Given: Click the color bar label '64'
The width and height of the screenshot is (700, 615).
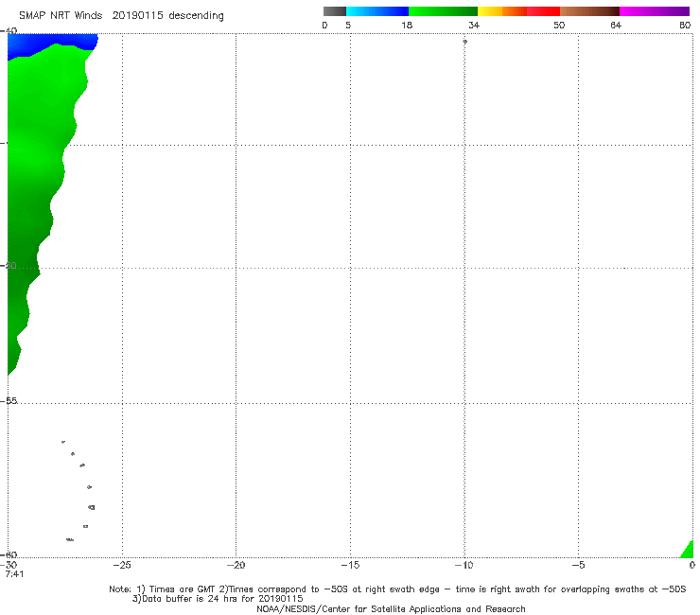Looking at the screenshot, I should 616,25.
